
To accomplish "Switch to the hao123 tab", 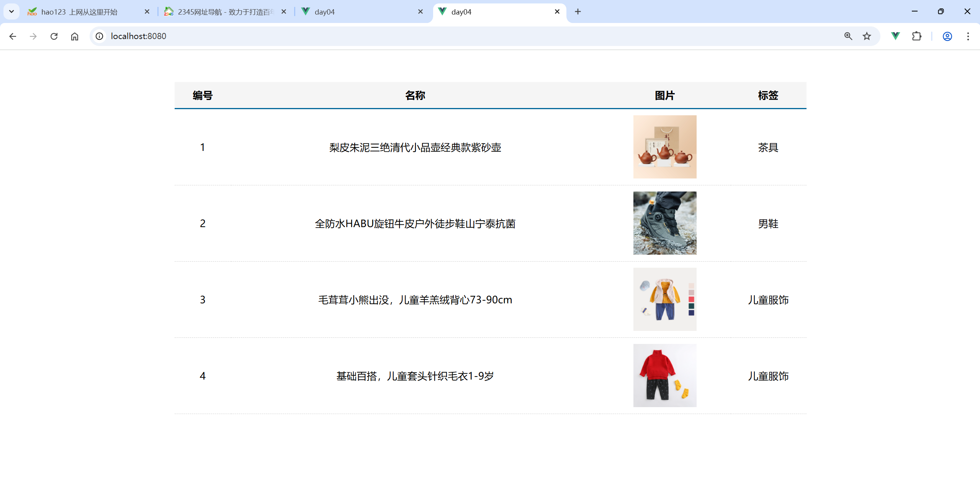I will (79, 12).
